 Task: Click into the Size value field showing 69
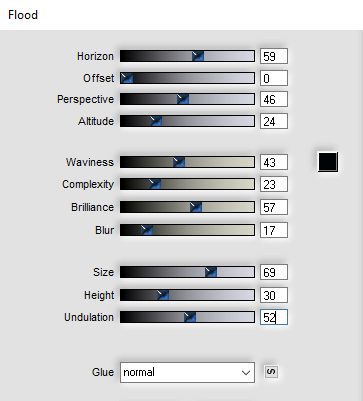tap(274, 272)
